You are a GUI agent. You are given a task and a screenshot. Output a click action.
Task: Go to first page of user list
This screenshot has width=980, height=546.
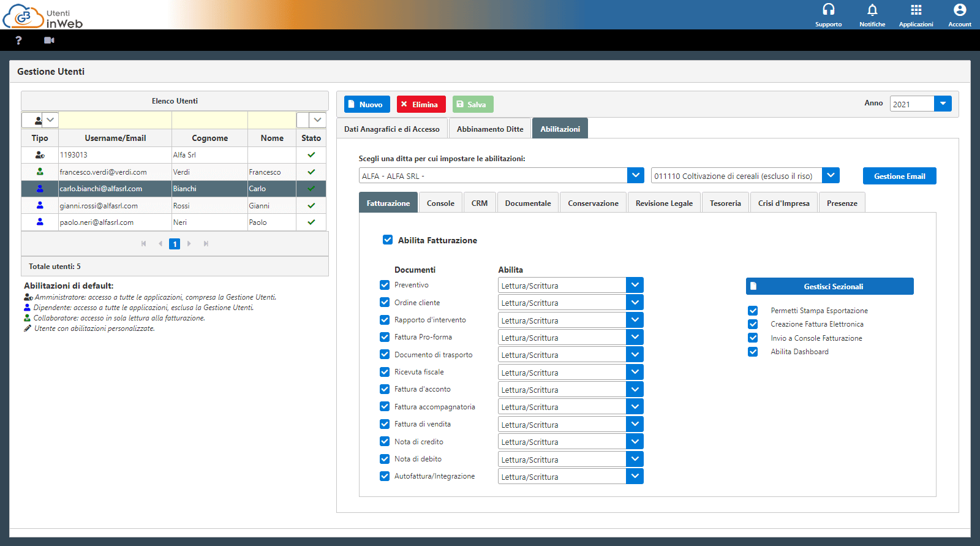[x=143, y=244]
